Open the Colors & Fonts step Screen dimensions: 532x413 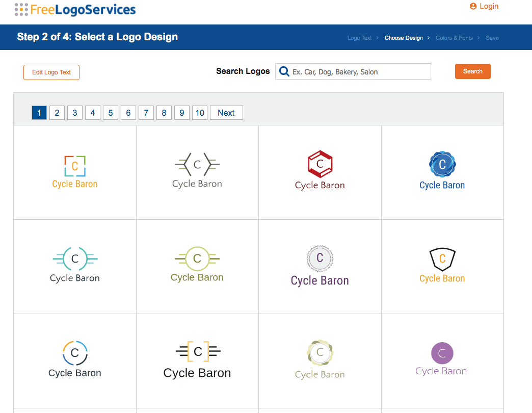pos(454,38)
